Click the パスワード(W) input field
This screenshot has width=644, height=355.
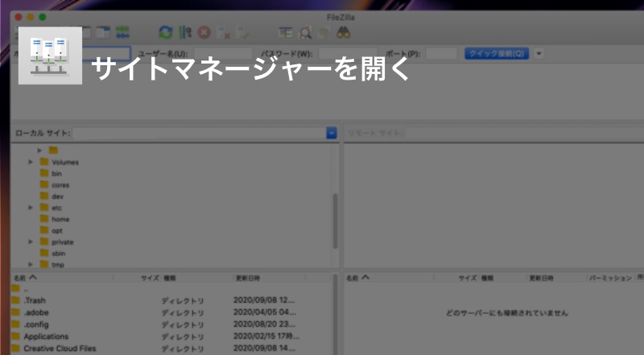click(348, 53)
